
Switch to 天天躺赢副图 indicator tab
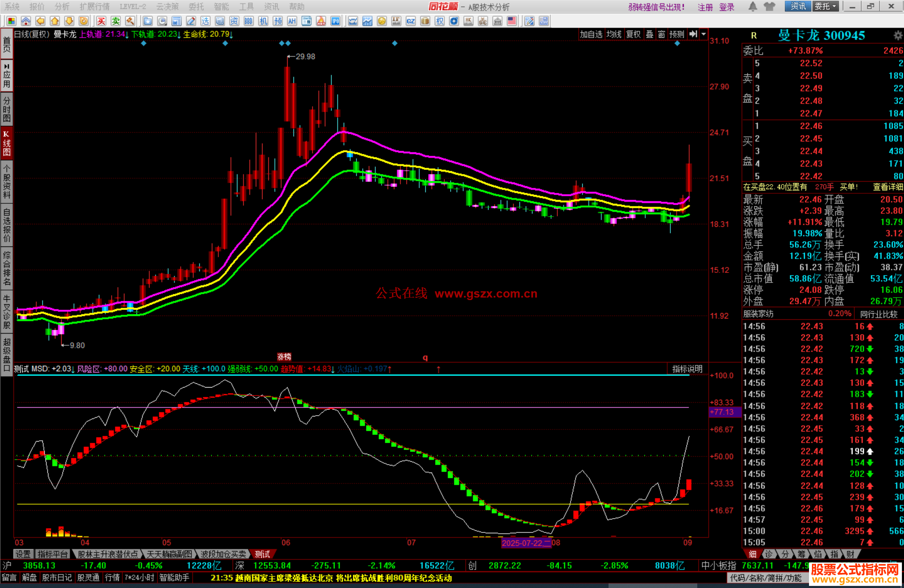pyautogui.click(x=169, y=554)
